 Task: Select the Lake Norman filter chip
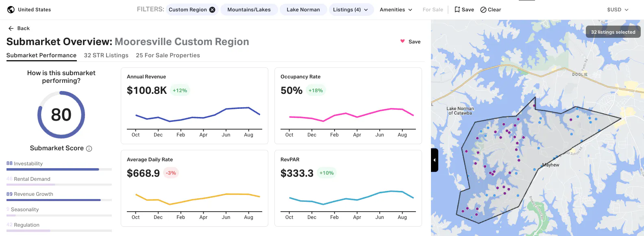tap(303, 10)
